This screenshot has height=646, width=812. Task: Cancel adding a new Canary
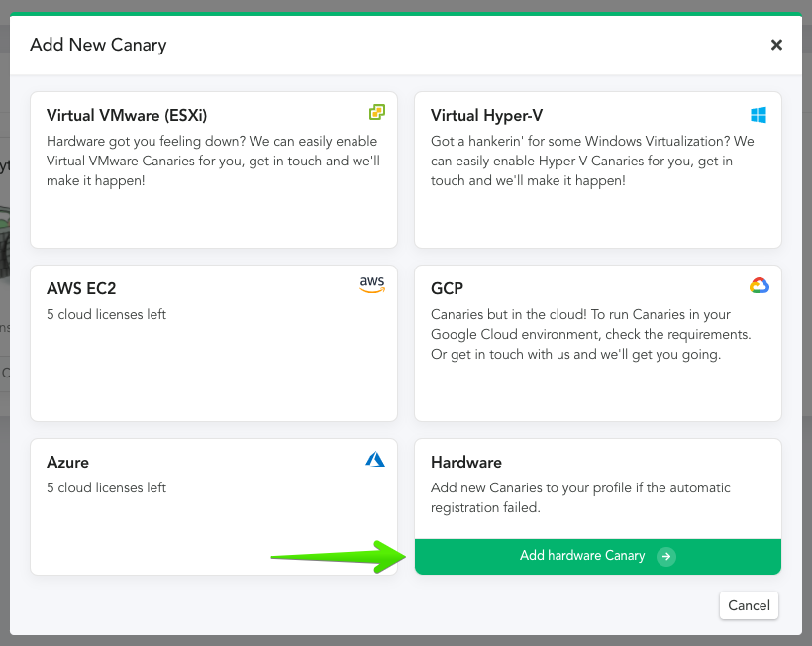tap(749, 605)
